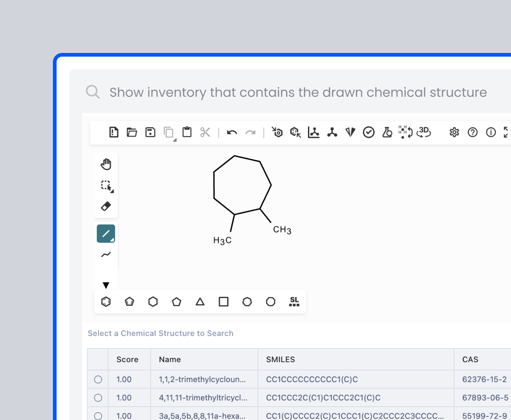The width and height of the screenshot is (511, 420).
Task: Click CAS number 62376-15-2
Action: click(484, 379)
